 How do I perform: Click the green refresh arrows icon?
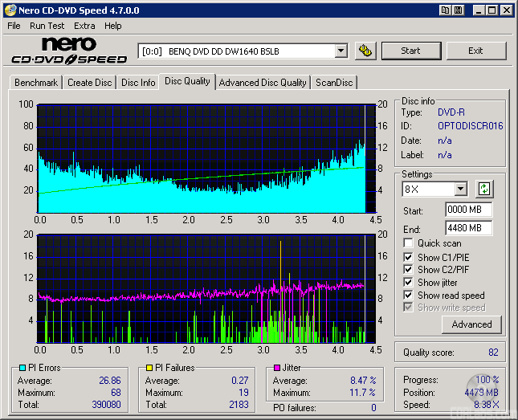[484, 190]
